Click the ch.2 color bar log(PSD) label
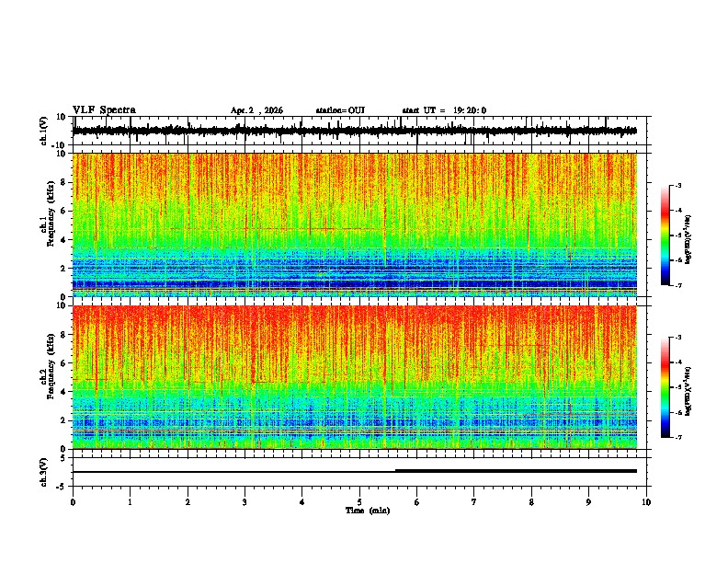 point(688,391)
